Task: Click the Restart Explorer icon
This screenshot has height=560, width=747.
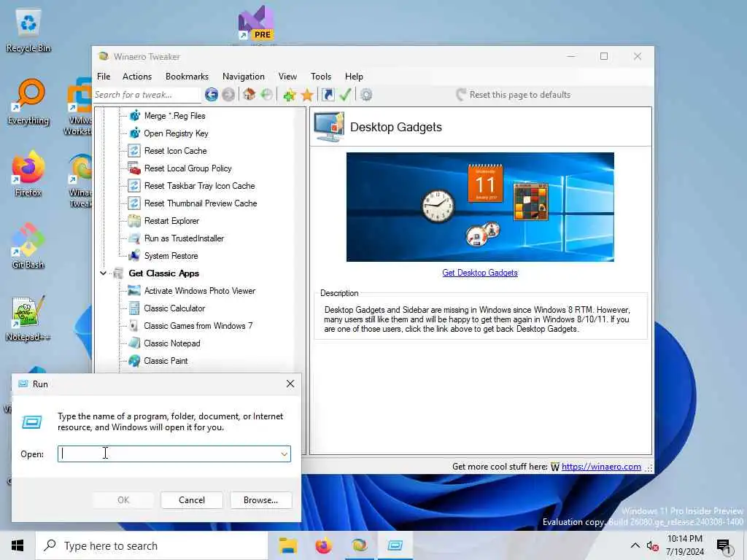Action: pos(135,221)
